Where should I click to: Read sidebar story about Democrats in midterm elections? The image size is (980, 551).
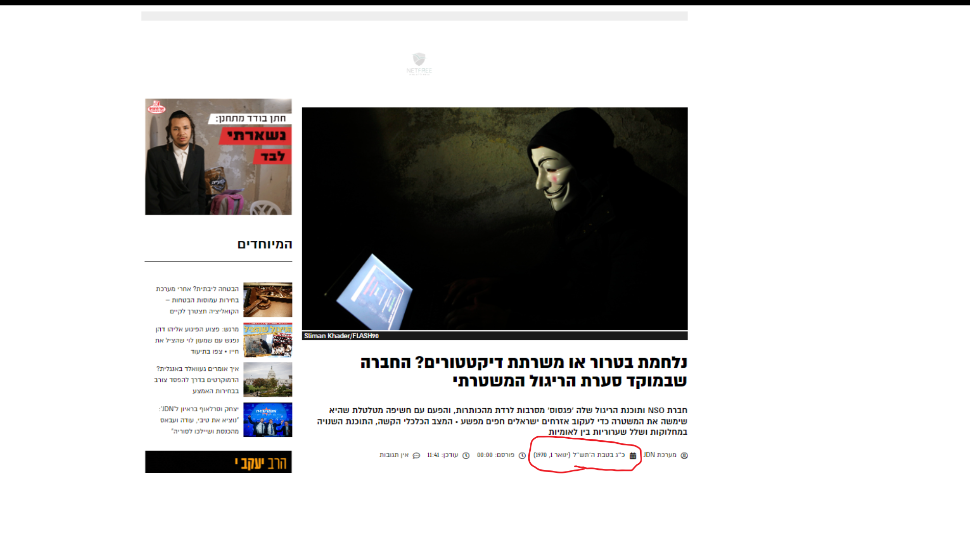click(197, 380)
